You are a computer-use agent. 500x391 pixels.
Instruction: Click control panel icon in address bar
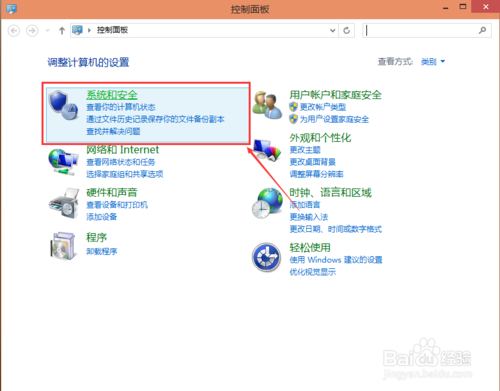78,30
